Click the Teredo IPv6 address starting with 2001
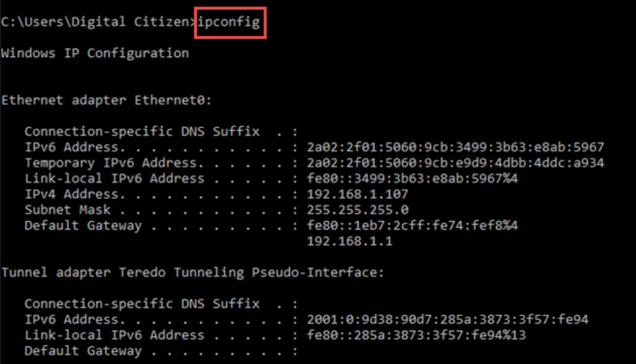636x364 pixels. click(x=448, y=319)
